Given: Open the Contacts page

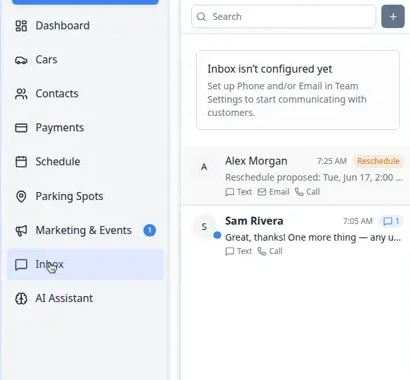Looking at the screenshot, I should click(x=85, y=94).
